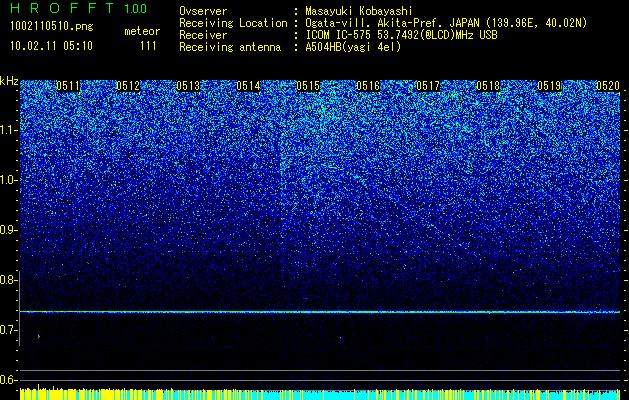Click the 1.0.0 version number
The width and height of the screenshot is (629, 400).
[135, 9]
